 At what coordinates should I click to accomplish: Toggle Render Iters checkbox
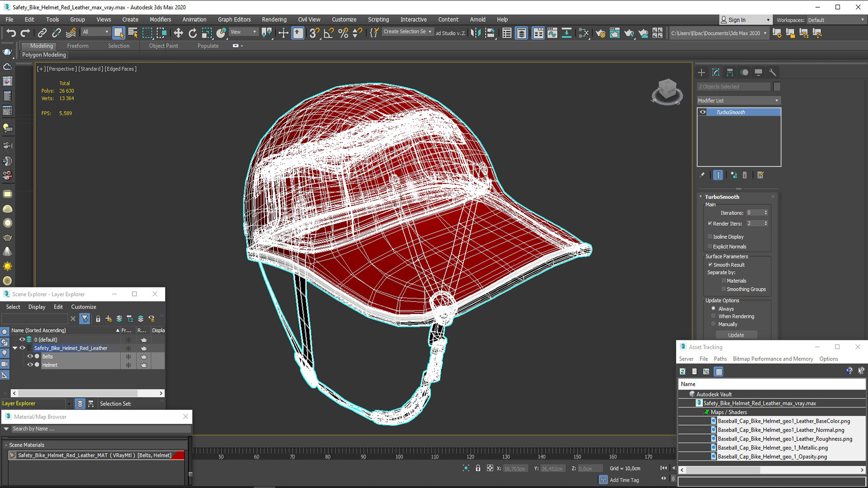[710, 223]
